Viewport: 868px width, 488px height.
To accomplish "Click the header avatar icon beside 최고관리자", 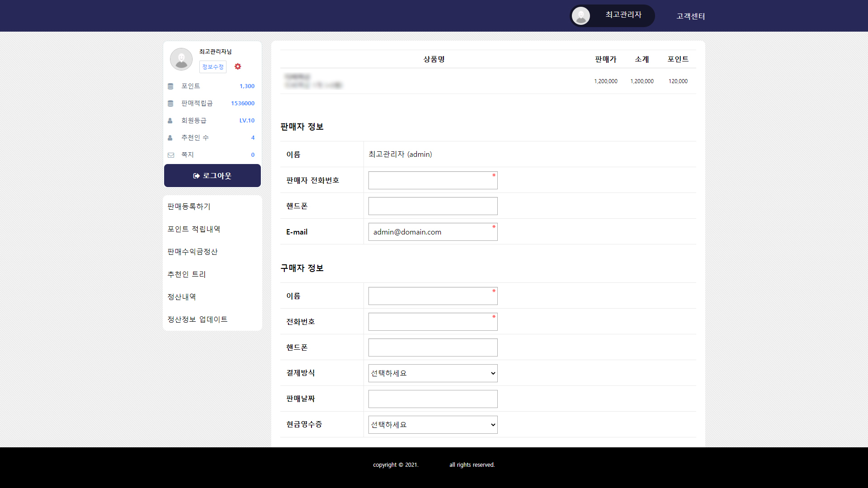I will [x=581, y=16].
